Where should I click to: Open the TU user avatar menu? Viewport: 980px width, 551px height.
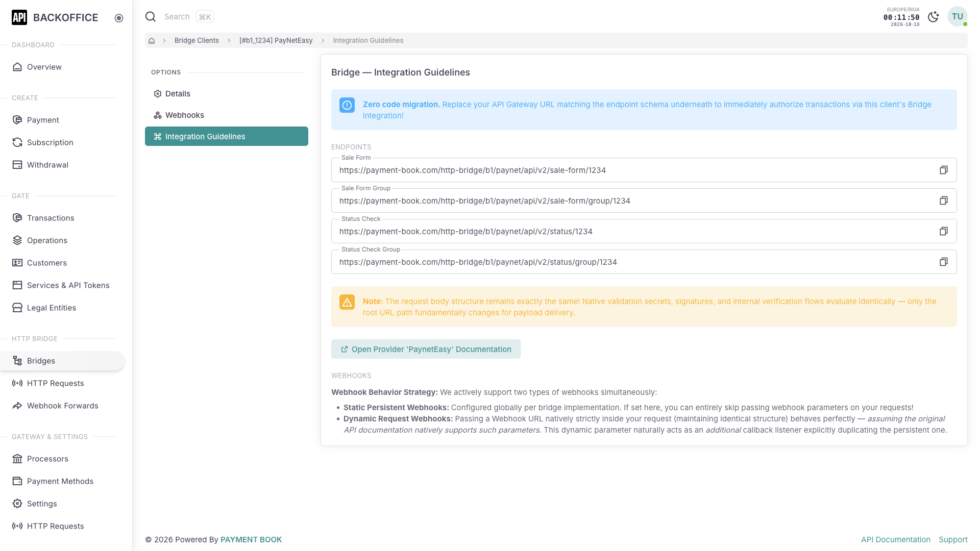coord(957,16)
